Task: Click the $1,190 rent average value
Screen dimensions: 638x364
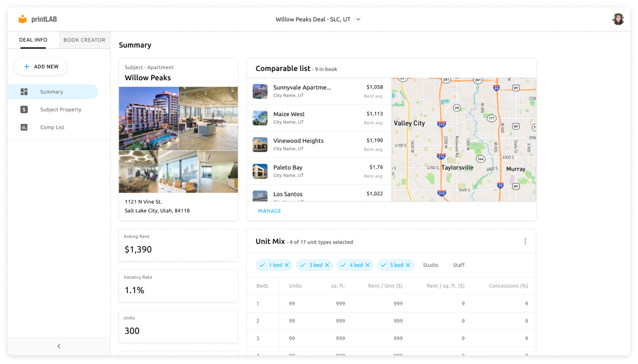Action: pos(374,141)
